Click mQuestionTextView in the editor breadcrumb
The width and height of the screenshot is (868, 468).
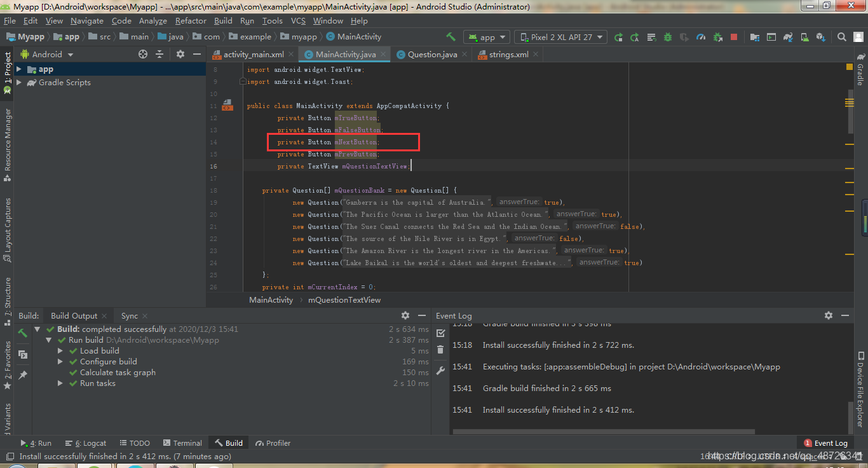pos(344,299)
